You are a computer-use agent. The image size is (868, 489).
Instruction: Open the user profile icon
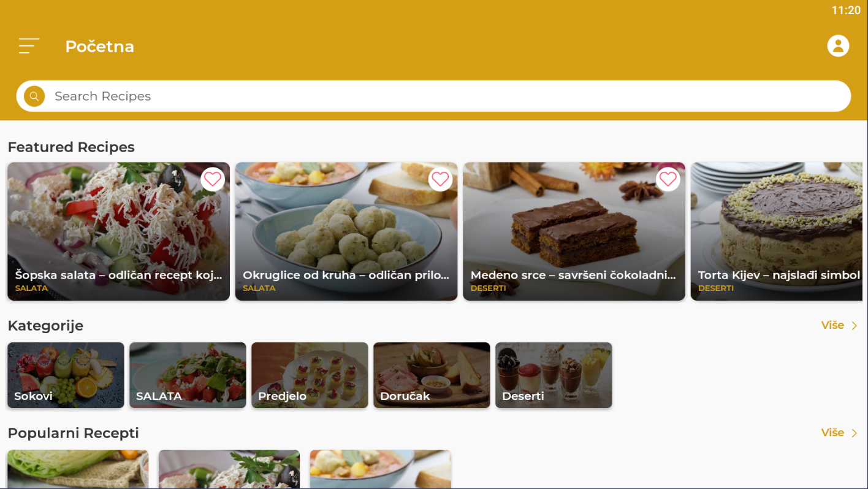click(x=838, y=46)
